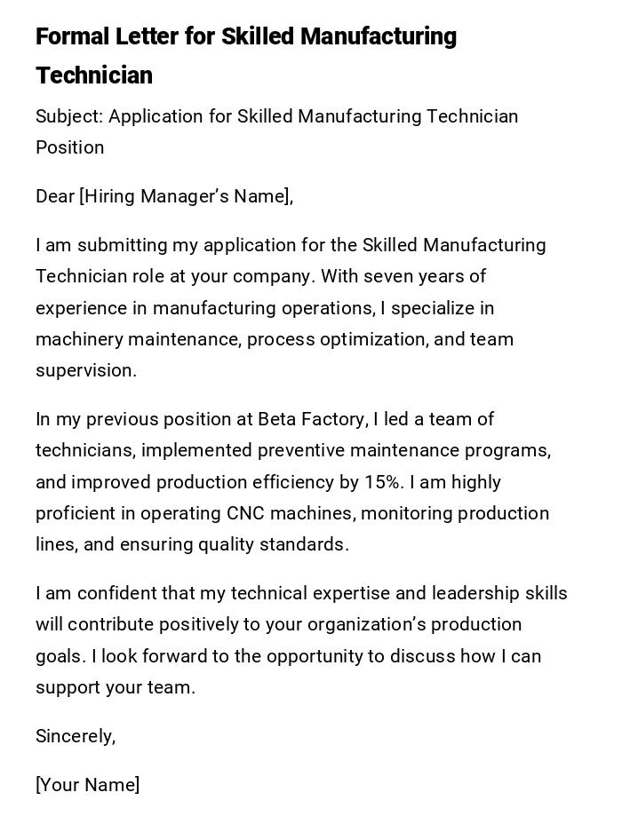Click the word "Dear" in the salutation

54,196
